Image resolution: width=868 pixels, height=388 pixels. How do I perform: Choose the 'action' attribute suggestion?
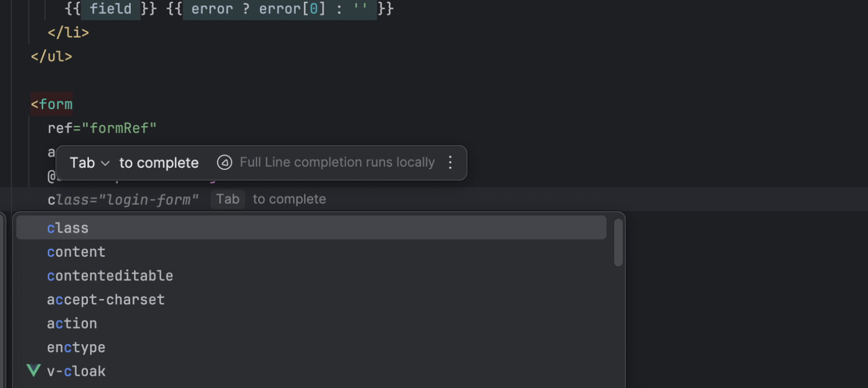point(72,323)
